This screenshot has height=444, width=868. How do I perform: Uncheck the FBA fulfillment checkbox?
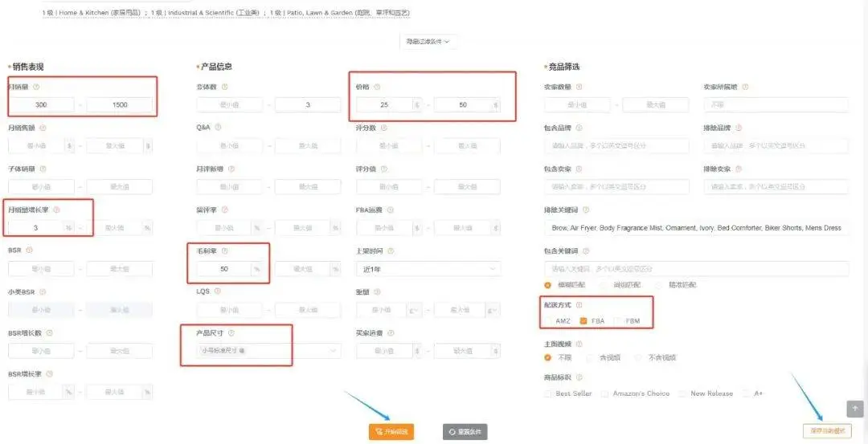pyautogui.click(x=584, y=320)
